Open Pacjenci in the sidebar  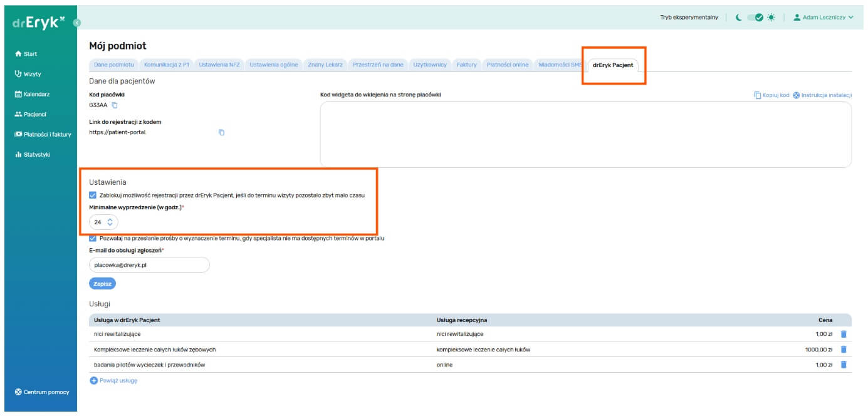coord(30,114)
